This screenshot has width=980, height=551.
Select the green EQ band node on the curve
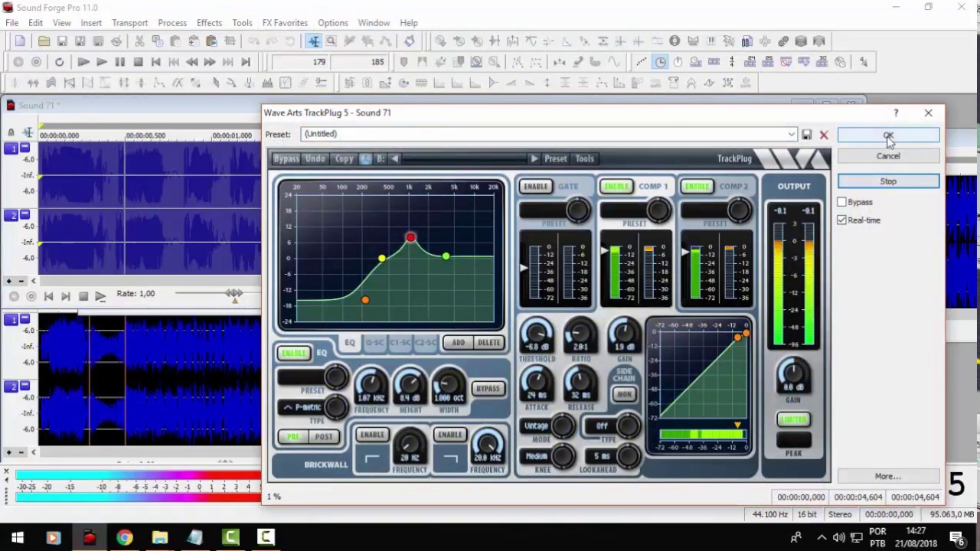tap(446, 256)
